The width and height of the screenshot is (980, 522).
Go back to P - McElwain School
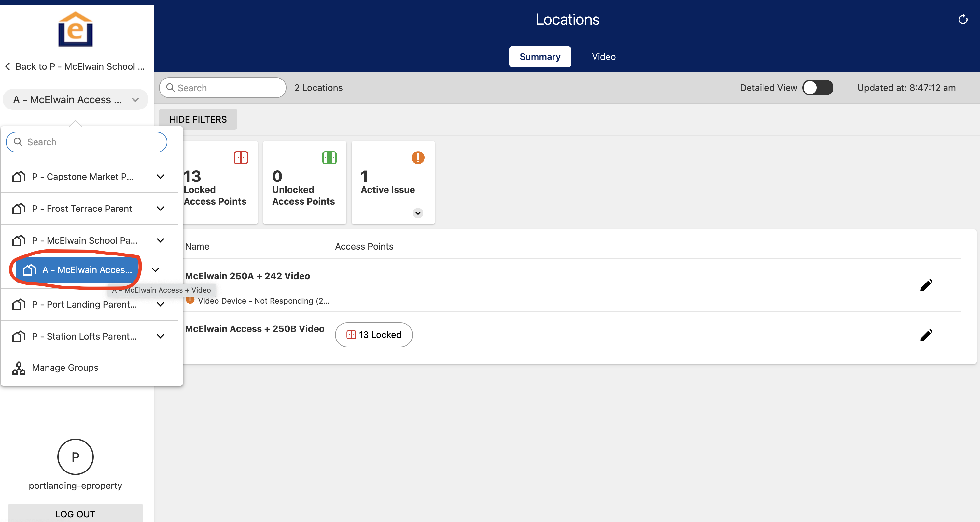point(75,66)
